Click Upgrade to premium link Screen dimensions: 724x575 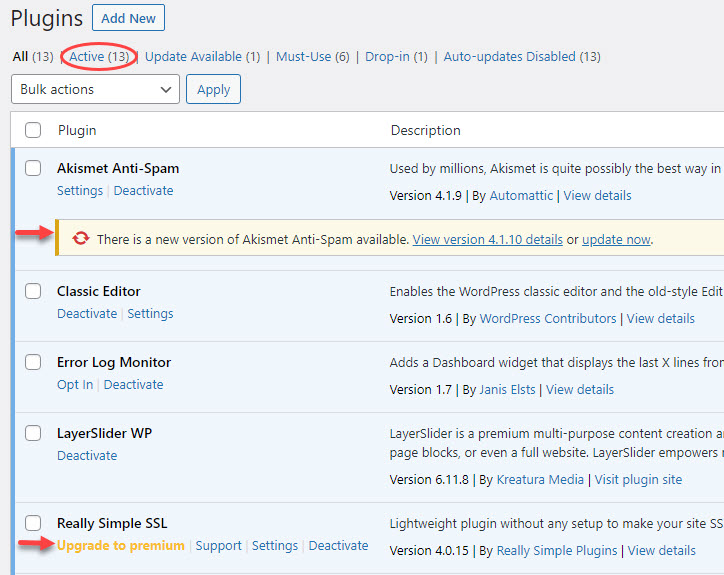coord(121,546)
